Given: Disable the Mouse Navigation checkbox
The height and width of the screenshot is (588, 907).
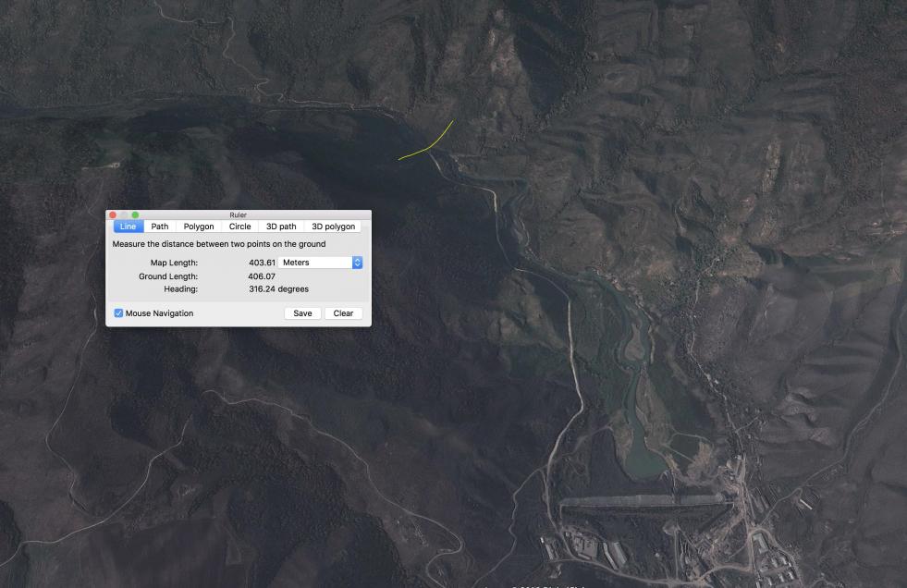Looking at the screenshot, I should [x=118, y=313].
